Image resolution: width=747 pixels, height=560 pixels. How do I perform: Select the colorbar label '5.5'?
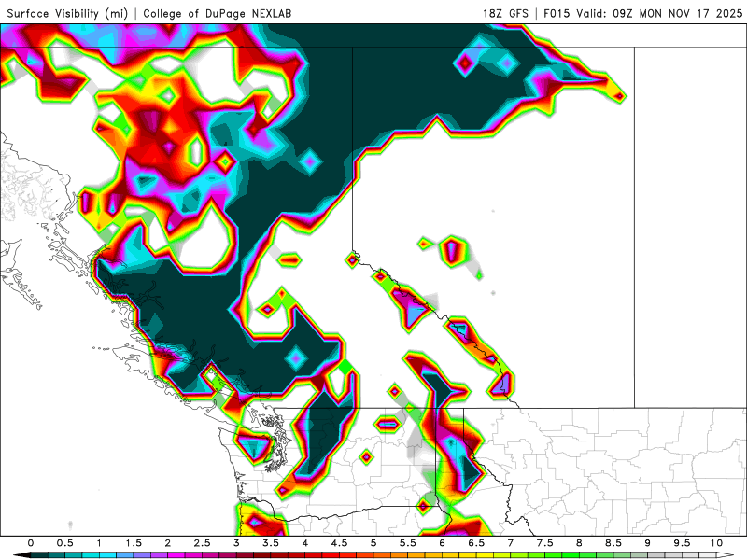click(x=408, y=543)
